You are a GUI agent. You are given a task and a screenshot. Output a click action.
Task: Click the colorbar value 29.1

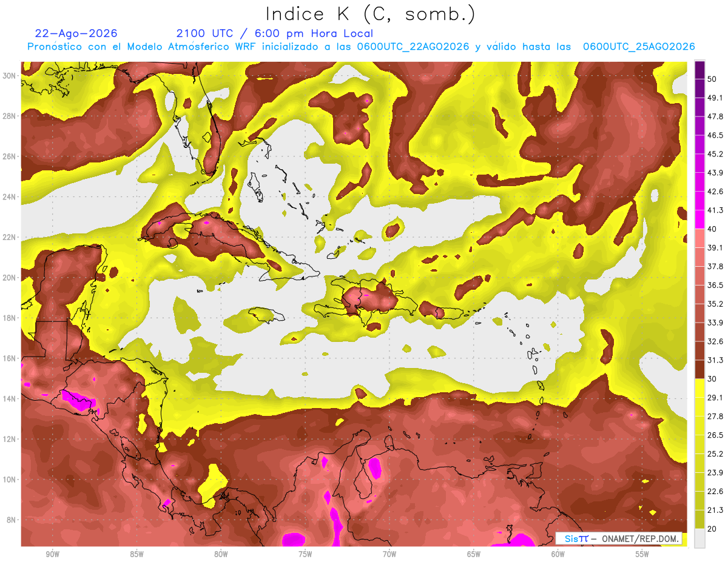715,397
